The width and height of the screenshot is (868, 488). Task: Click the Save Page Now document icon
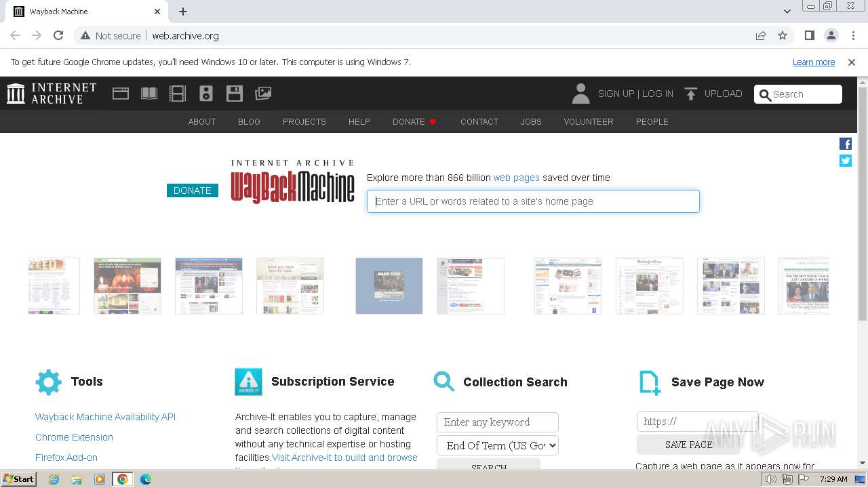point(650,382)
